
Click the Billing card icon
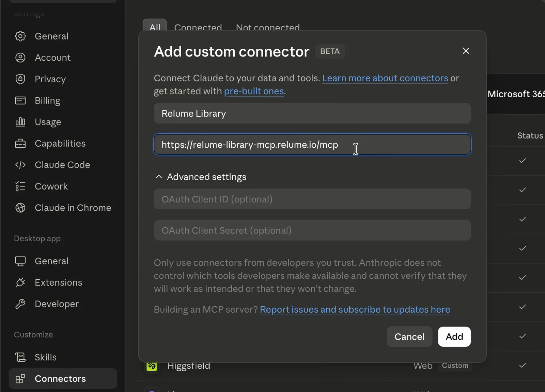click(x=20, y=100)
